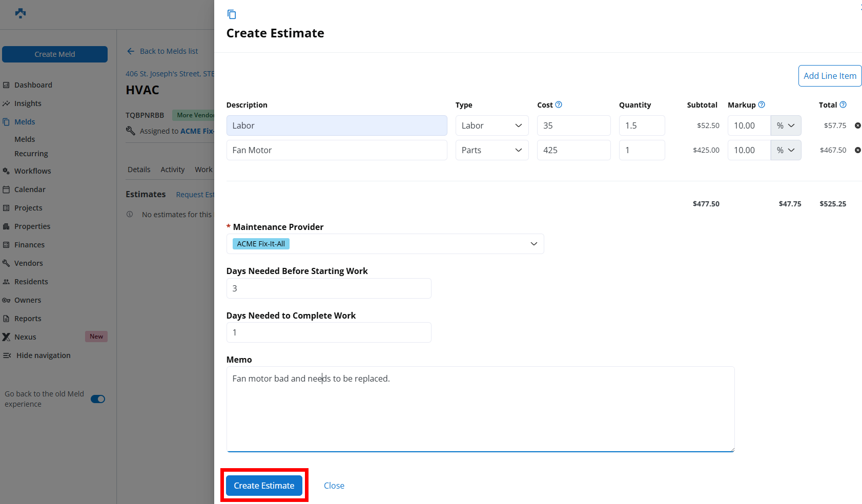Click the Memo text area
862x504 pixels.
coord(480,409)
